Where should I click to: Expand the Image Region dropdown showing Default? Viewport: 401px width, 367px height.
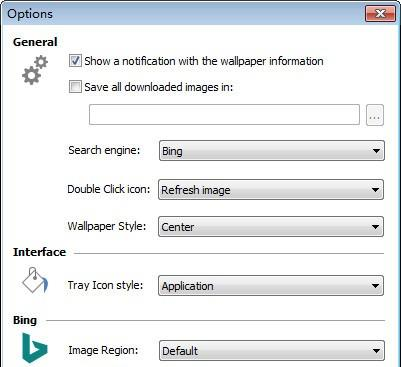tap(272, 350)
